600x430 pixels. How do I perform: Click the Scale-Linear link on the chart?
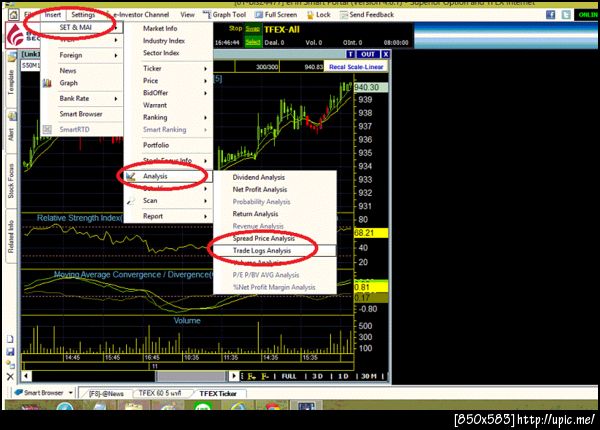click(x=365, y=67)
